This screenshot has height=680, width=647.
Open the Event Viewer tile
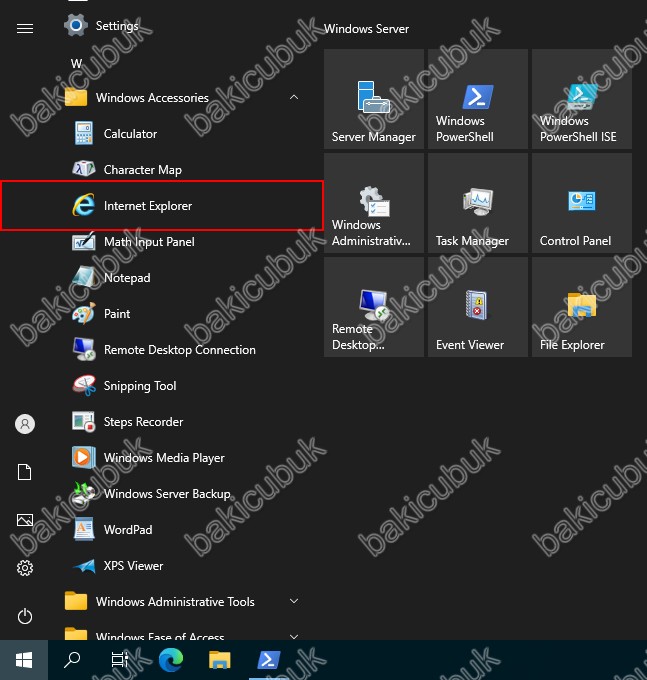[478, 307]
